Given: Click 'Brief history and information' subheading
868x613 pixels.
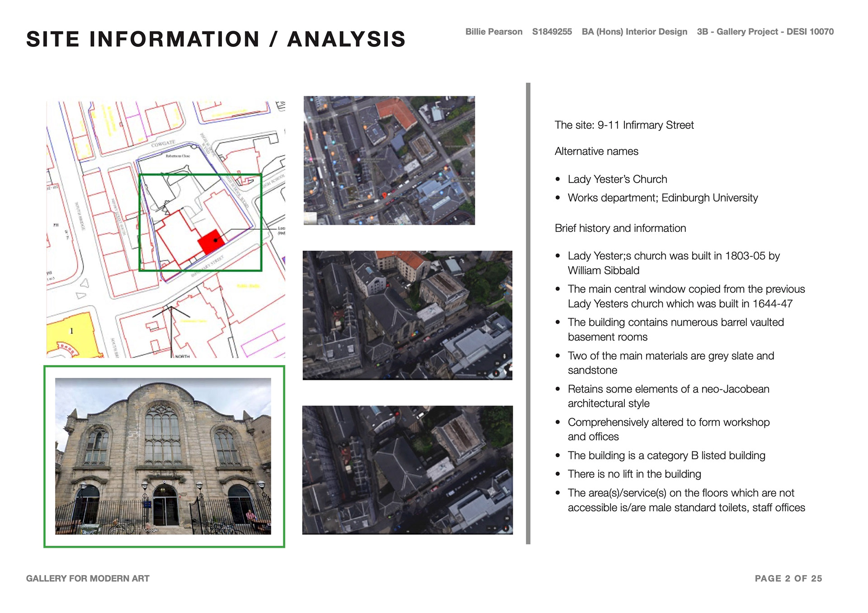Looking at the screenshot, I should tap(620, 228).
